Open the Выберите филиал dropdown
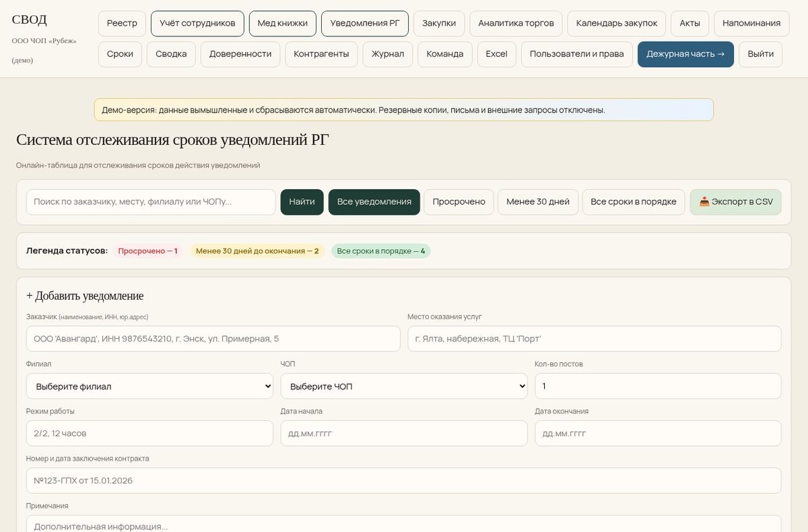 click(x=149, y=387)
